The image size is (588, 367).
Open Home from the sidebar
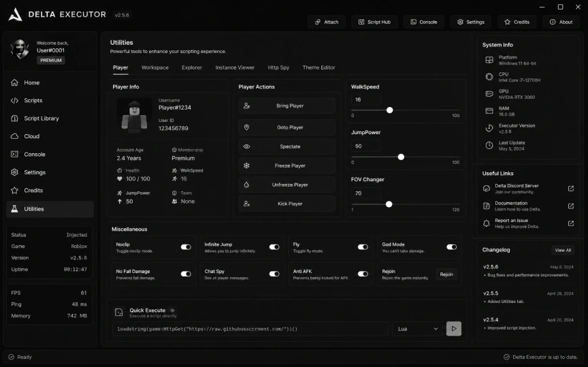click(50, 82)
